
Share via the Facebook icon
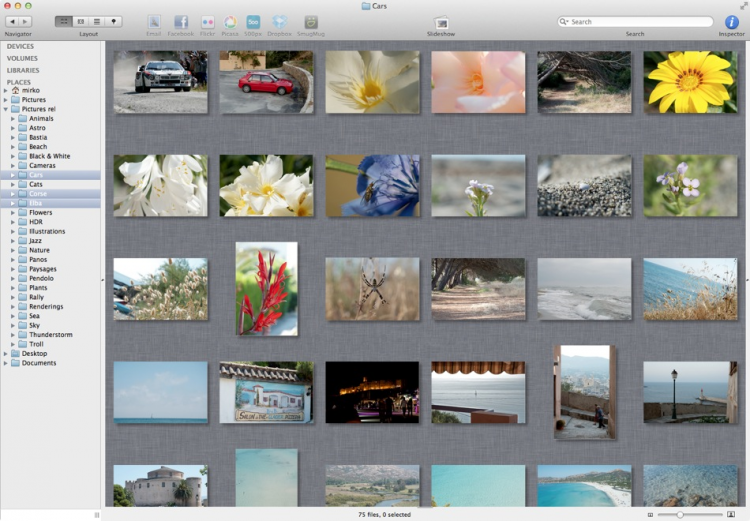(181, 22)
